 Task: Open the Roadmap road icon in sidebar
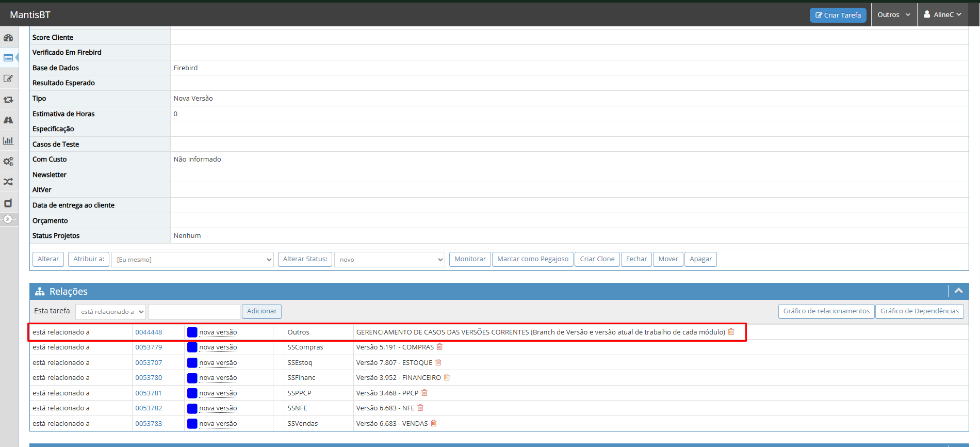point(8,120)
